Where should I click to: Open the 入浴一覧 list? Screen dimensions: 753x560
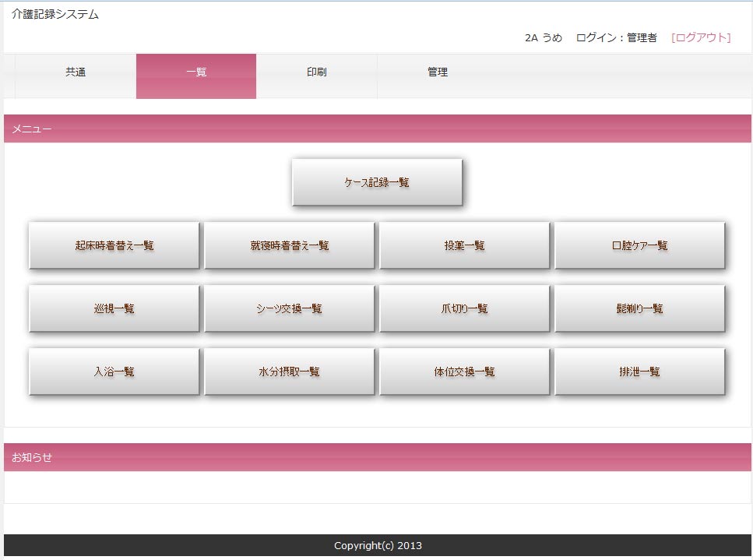[114, 372]
